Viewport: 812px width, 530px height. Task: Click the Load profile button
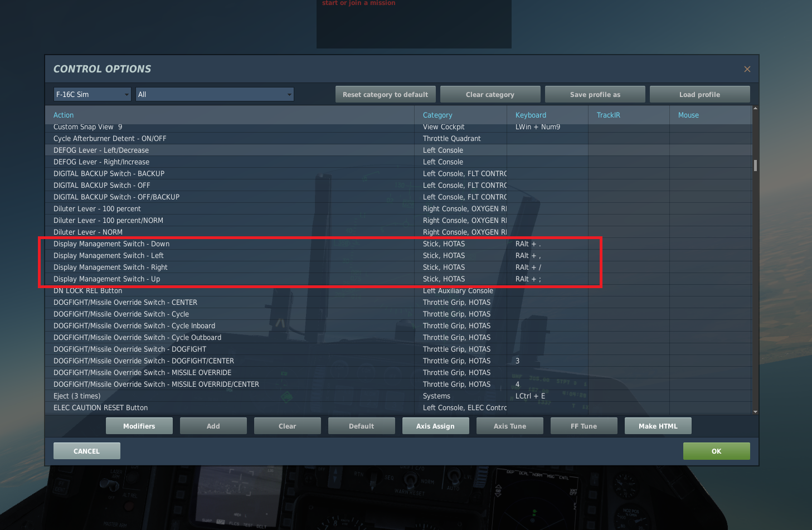(700, 94)
